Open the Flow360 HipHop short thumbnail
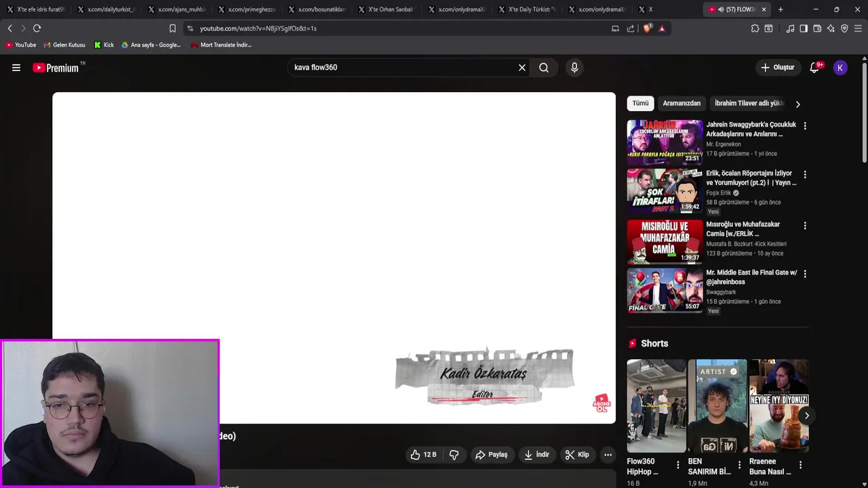868x488 pixels. pyautogui.click(x=656, y=406)
